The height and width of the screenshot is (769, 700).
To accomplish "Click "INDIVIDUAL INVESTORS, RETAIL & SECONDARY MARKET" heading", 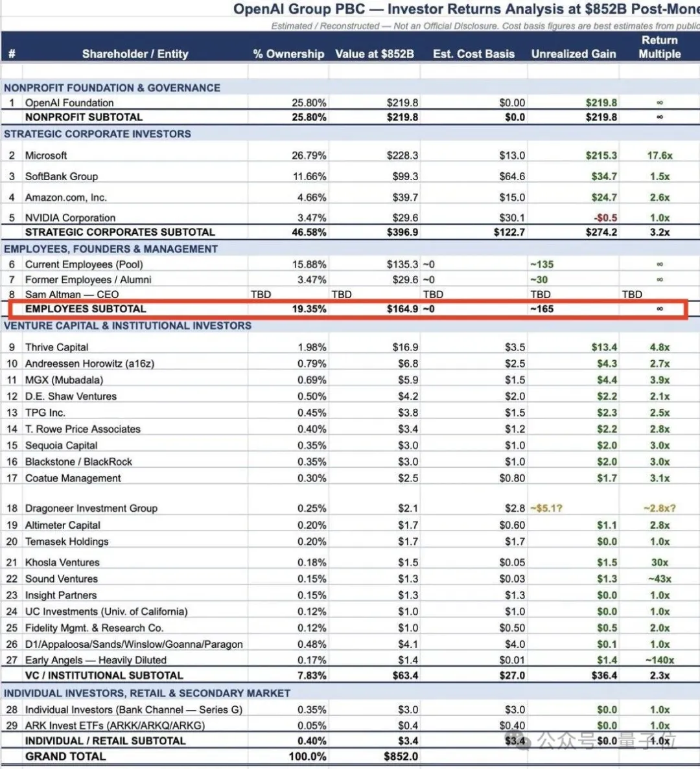I will point(146,693).
